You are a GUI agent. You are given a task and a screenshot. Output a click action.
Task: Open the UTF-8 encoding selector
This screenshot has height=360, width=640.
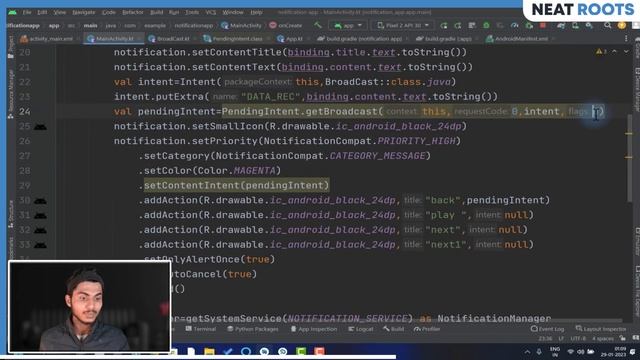pos(578,338)
